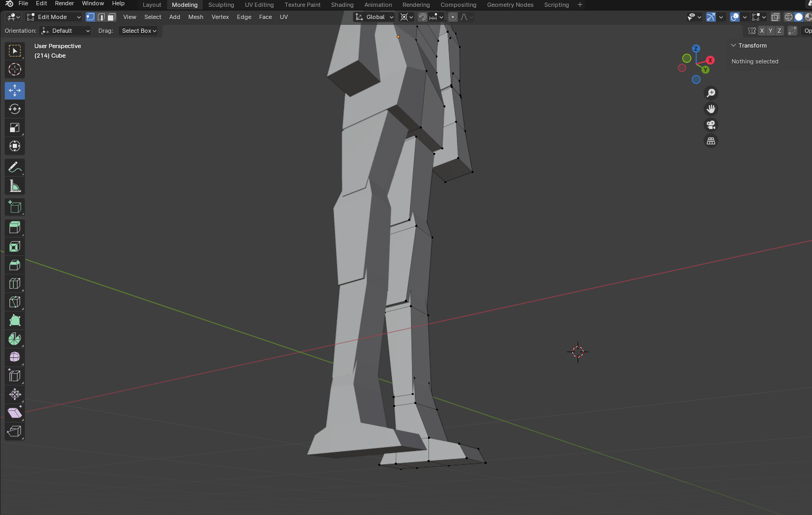The height and width of the screenshot is (515, 812).
Task: Enable edge select mode
Action: pyautogui.click(x=101, y=17)
